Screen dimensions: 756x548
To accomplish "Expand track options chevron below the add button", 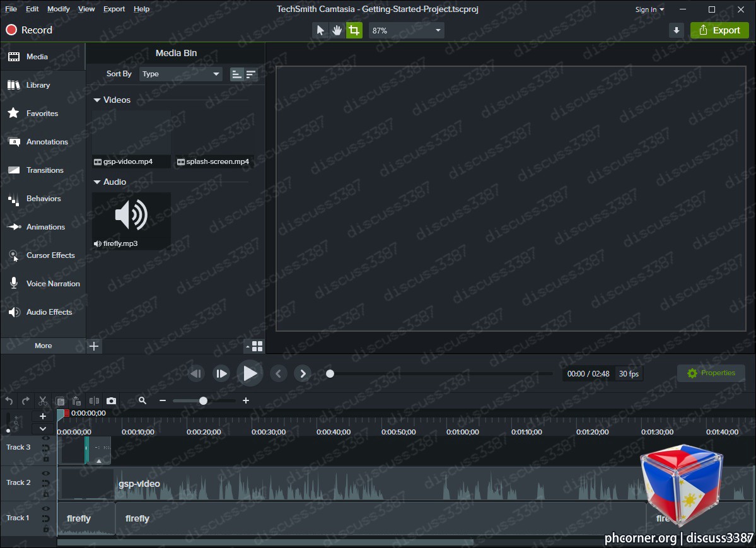I will [x=42, y=429].
